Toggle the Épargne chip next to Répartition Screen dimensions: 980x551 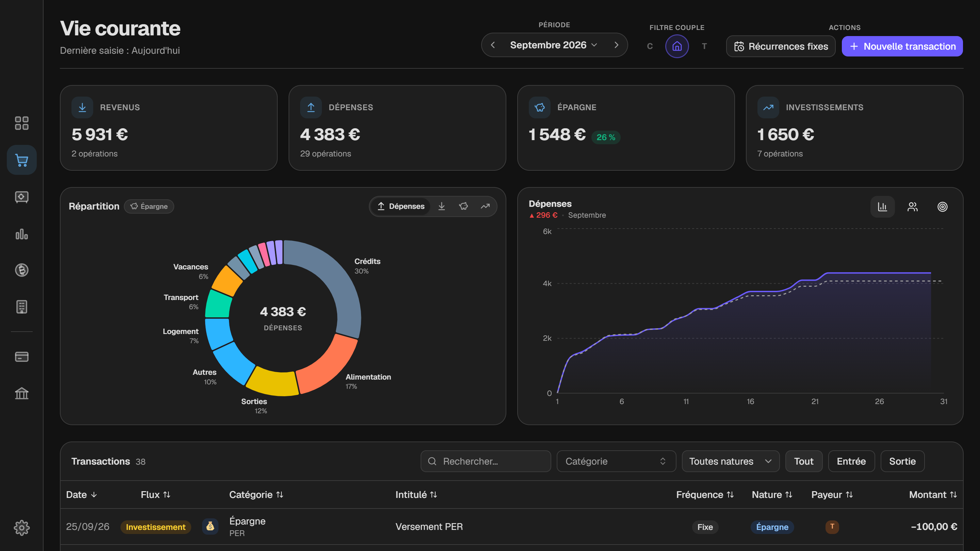(x=149, y=206)
